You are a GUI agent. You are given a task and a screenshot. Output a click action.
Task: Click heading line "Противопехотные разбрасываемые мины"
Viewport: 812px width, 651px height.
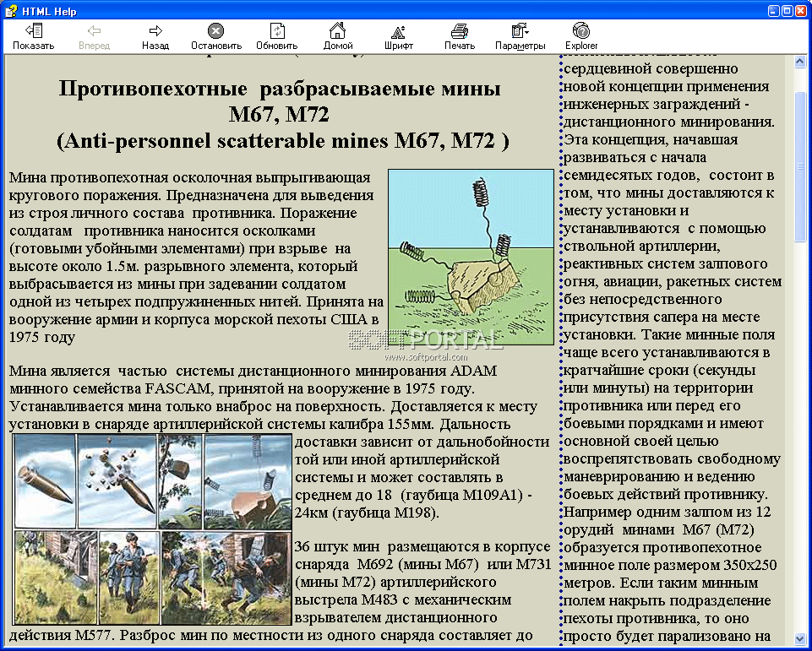coord(280,89)
